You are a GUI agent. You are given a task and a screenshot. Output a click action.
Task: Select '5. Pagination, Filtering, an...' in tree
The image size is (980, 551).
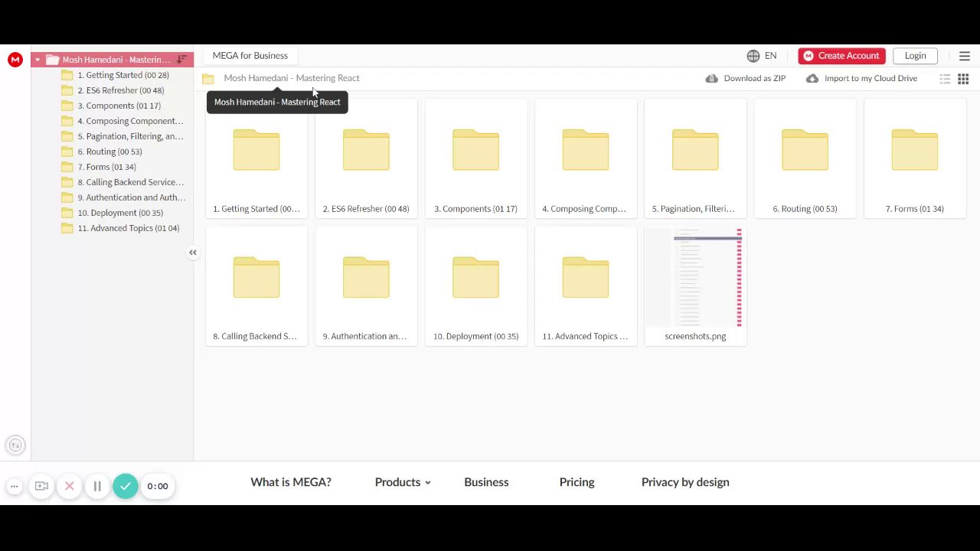pyautogui.click(x=123, y=136)
